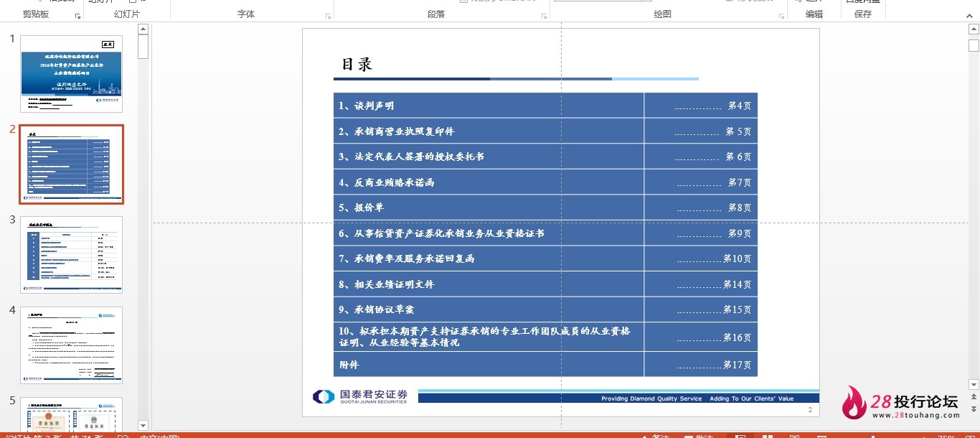Click the editing area scrollbar thumb
The width and height of the screenshot is (980, 438).
974,46
